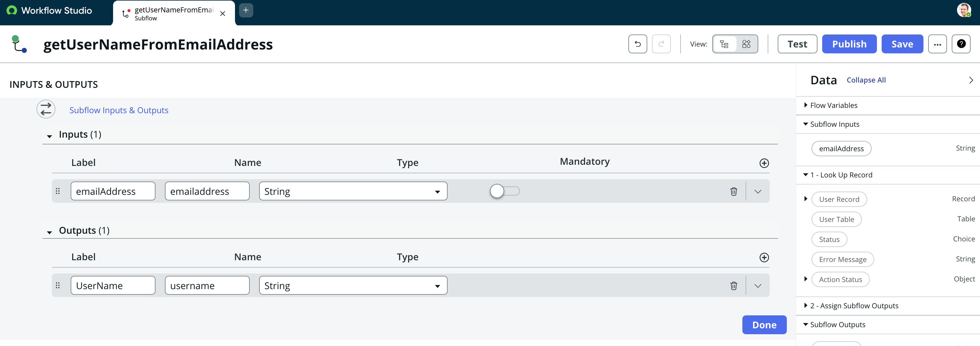Delete the UserName output row

(734, 286)
